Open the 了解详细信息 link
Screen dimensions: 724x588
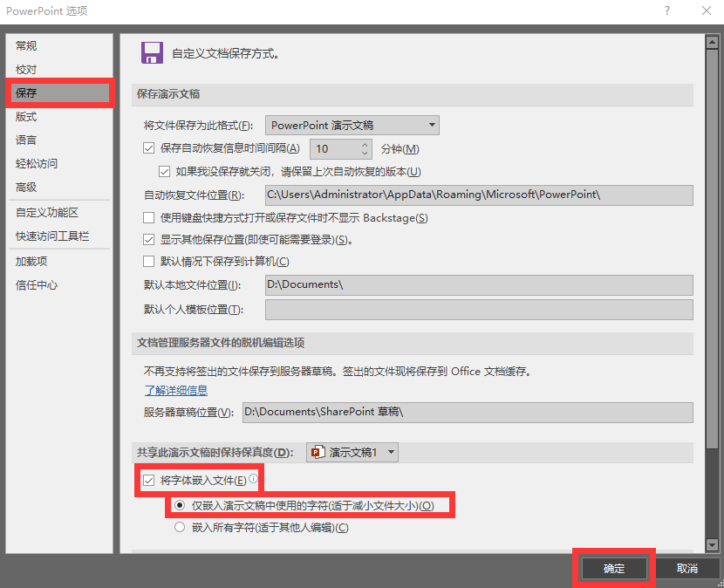[176, 390]
